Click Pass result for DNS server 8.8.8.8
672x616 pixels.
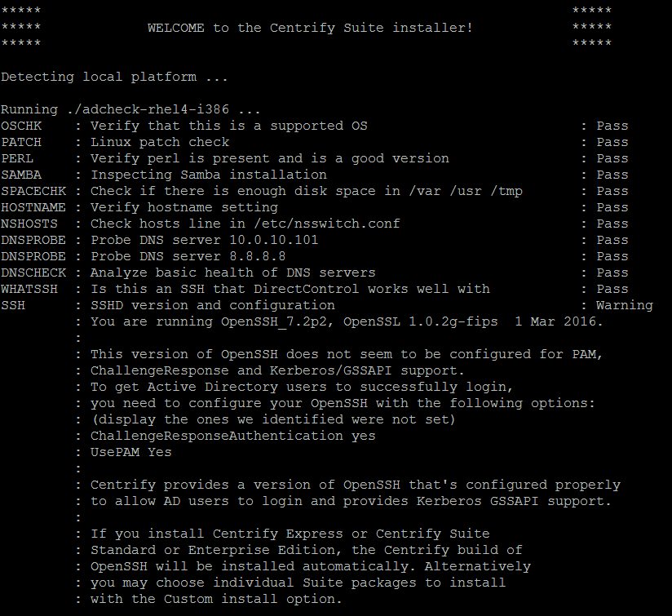pyautogui.click(x=612, y=256)
